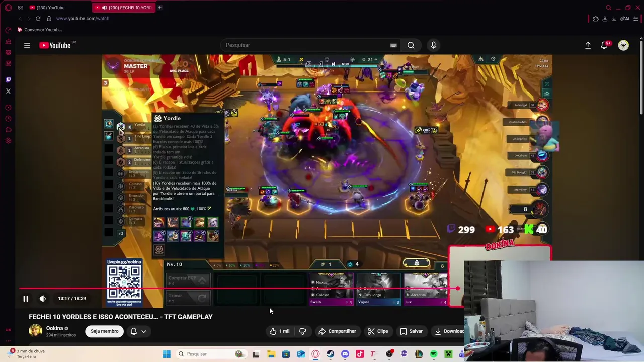Seek on the red video progress bar

[239, 289]
